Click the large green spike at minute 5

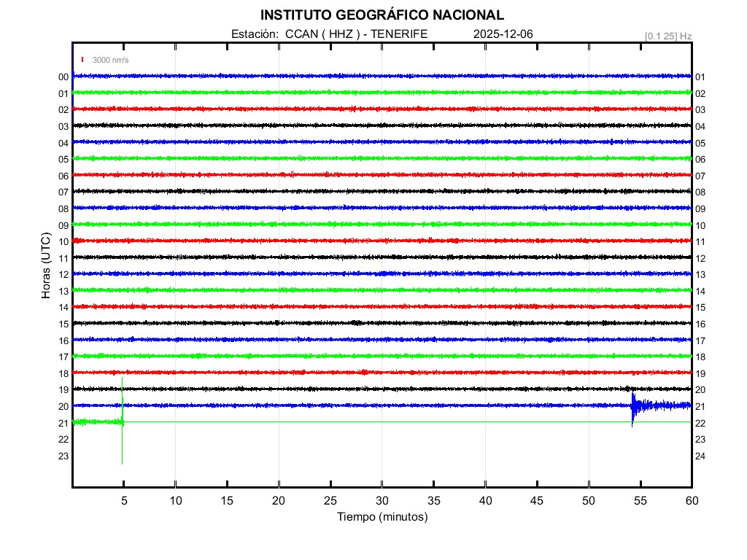pyautogui.click(x=122, y=421)
